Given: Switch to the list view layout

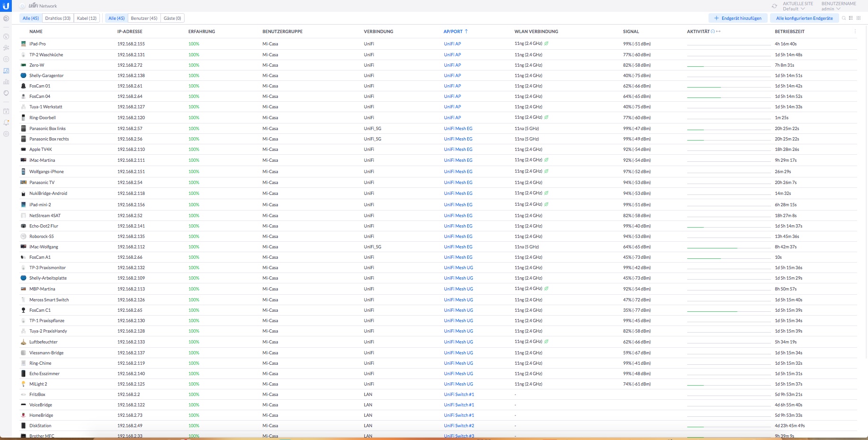Looking at the screenshot, I should coord(851,18).
